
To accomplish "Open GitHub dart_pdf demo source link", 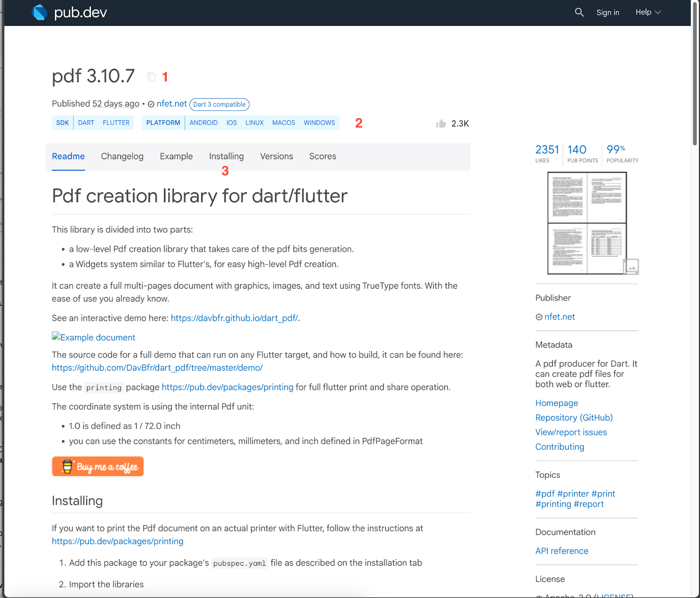I will [157, 368].
